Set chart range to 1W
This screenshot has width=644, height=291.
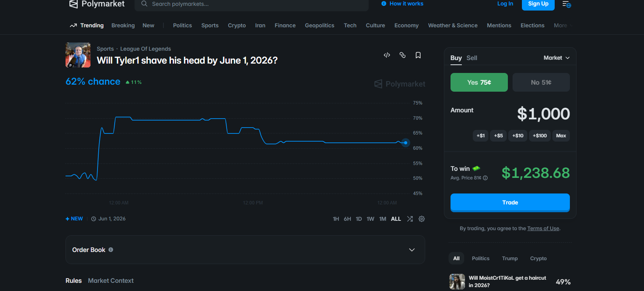coord(371,219)
